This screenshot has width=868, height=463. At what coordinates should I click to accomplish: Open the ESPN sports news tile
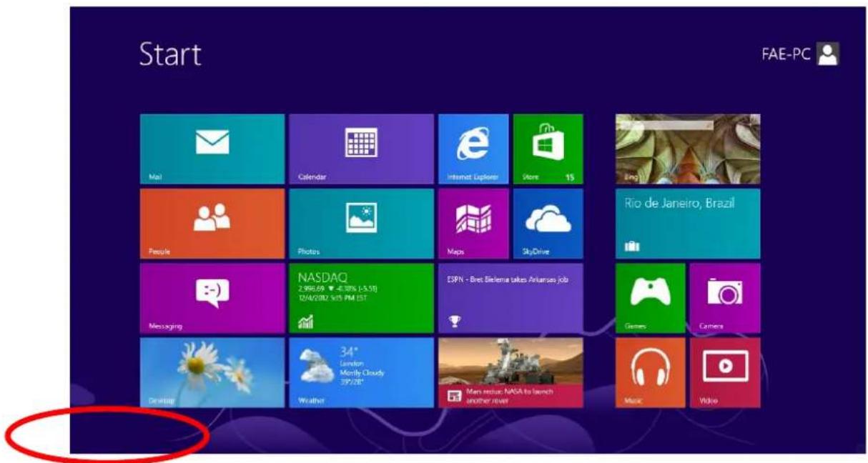(511, 298)
